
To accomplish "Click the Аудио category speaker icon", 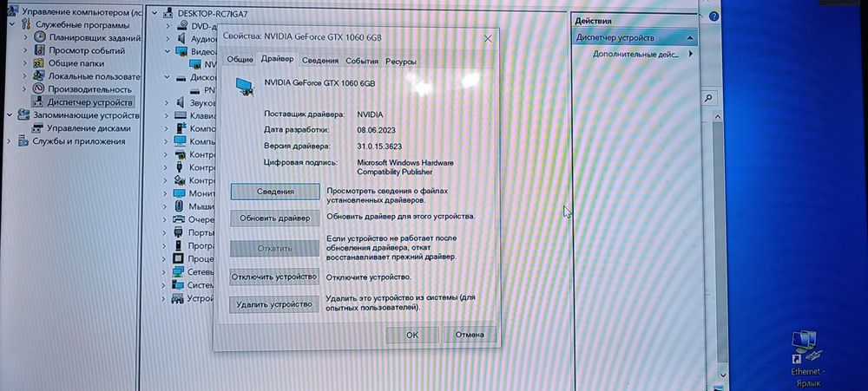I will (181, 39).
